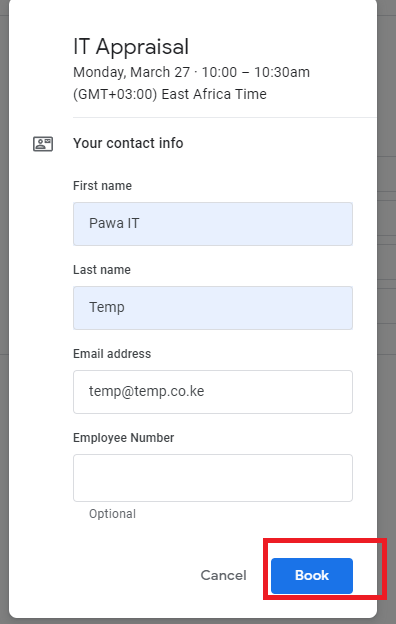Click the (GMT+03:00) offset text
396x624 pixels.
(x=115, y=94)
